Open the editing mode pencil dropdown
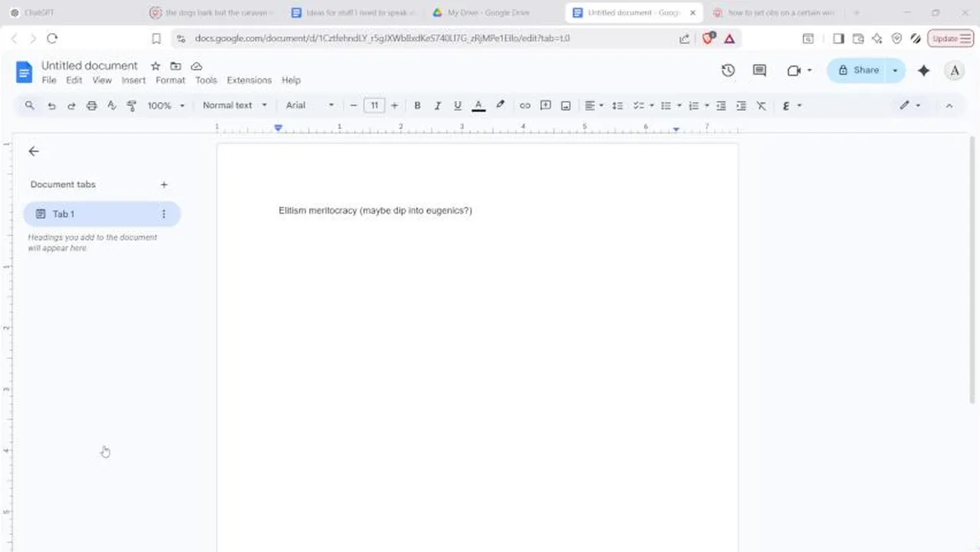The width and height of the screenshot is (980, 552). click(x=910, y=106)
